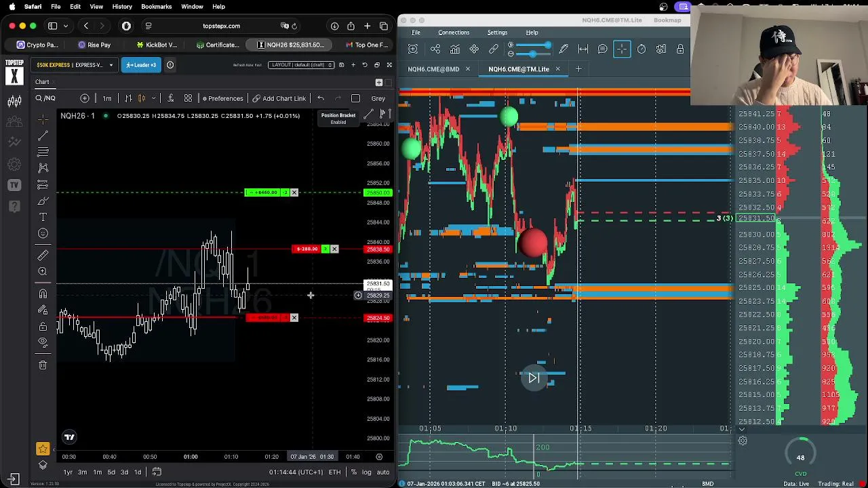Click the Bookmap chain link icon

[494, 49]
